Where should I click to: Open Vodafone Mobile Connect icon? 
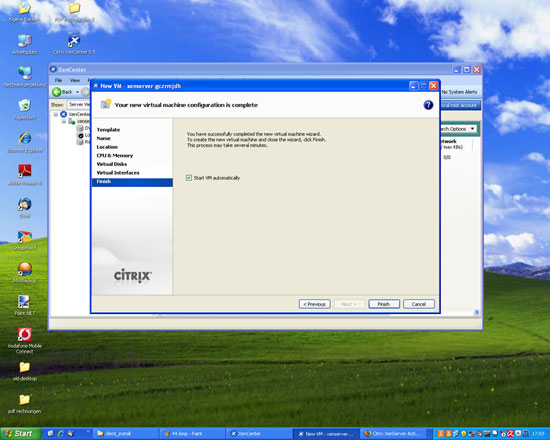point(25,340)
